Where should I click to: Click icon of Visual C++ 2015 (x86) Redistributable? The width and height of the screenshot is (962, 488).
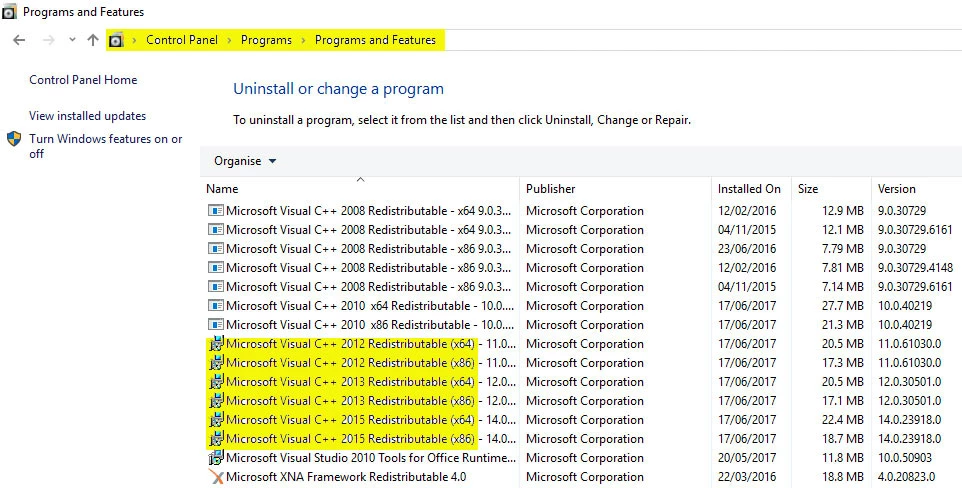pos(216,439)
